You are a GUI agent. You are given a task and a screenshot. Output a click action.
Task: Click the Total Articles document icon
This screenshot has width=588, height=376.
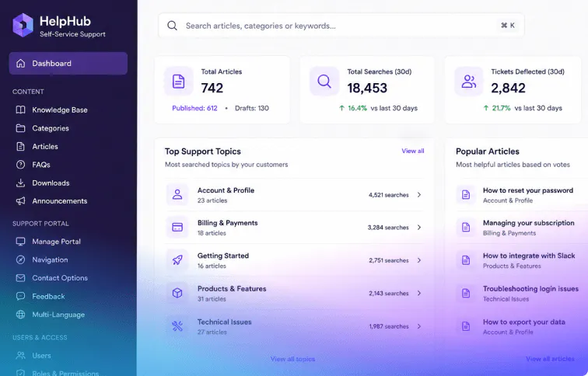tap(179, 82)
